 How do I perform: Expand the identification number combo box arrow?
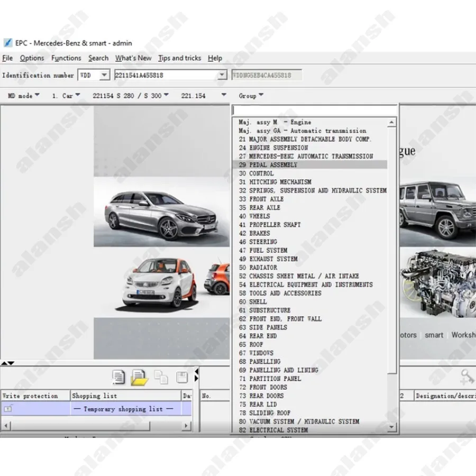(x=222, y=75)
